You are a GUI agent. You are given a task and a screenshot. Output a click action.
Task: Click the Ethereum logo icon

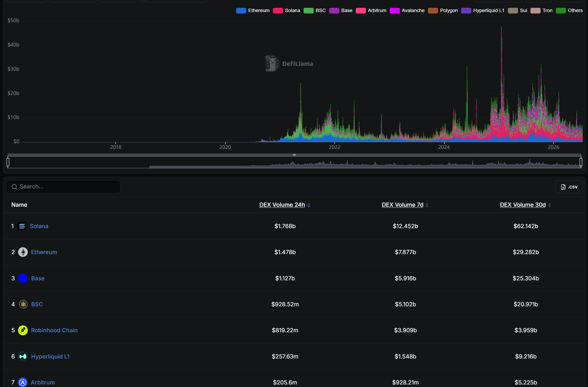tap(23, 252)
